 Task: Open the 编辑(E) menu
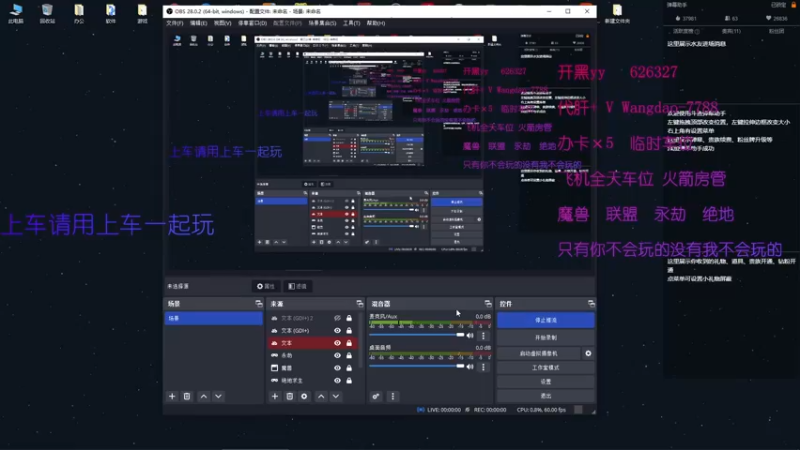198,23
